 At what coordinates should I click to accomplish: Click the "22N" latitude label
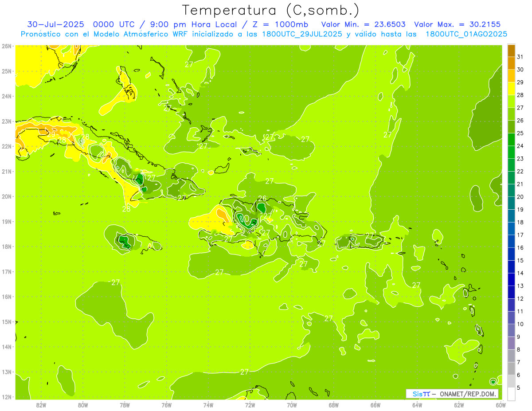click(x=6, y=146)
